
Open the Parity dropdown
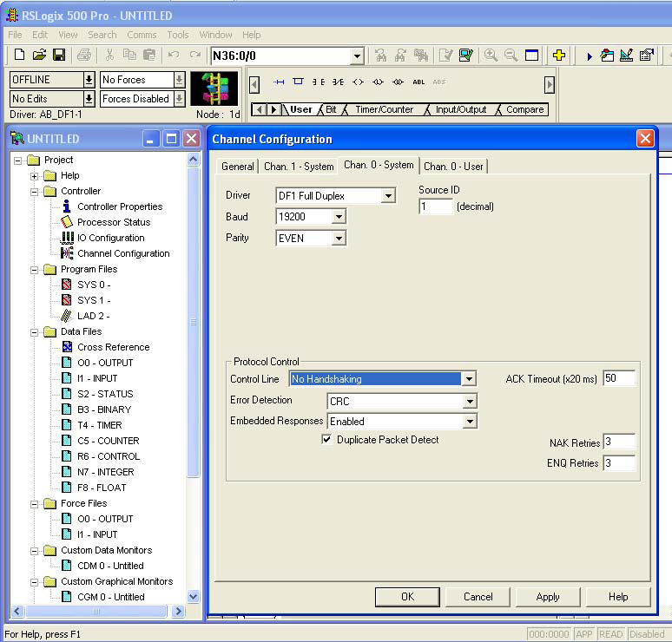pyautogui.click(x=339, y=238)
